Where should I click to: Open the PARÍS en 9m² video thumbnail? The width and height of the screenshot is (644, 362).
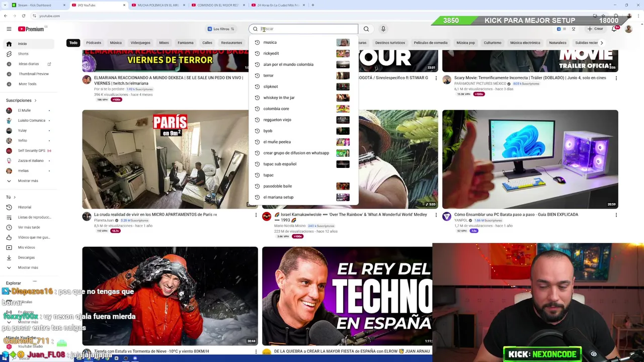pyautogui.click(x=170, y=159)
